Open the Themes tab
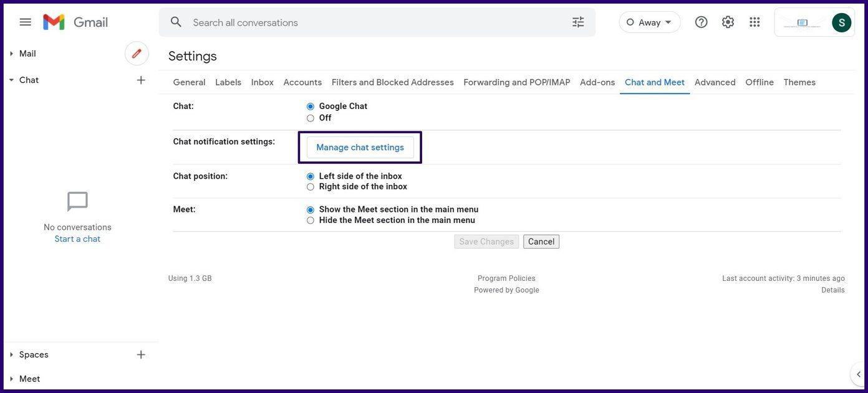This screenshot has width=868, height=393. pyautogui.click(x=799, y=82)
